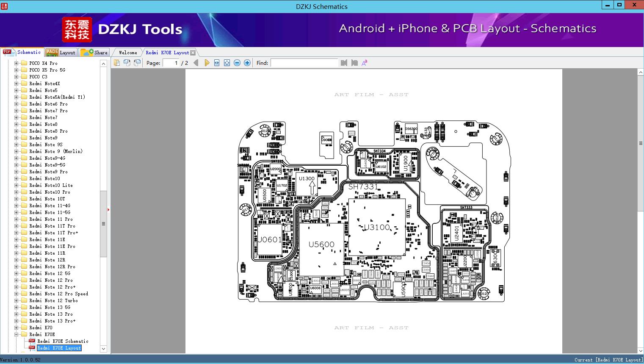644x364 pixels.
Task: Fit whole page icon
Action: [227, 63]
